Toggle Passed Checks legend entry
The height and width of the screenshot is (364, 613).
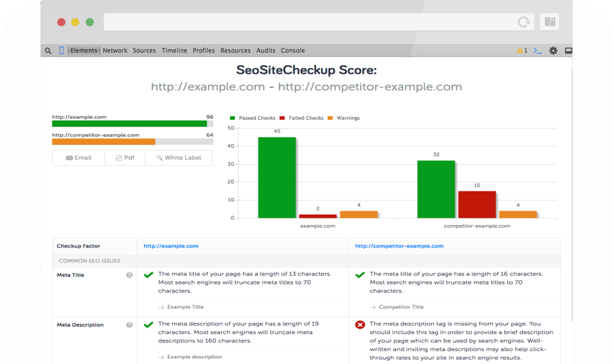(x=253, y=118)
